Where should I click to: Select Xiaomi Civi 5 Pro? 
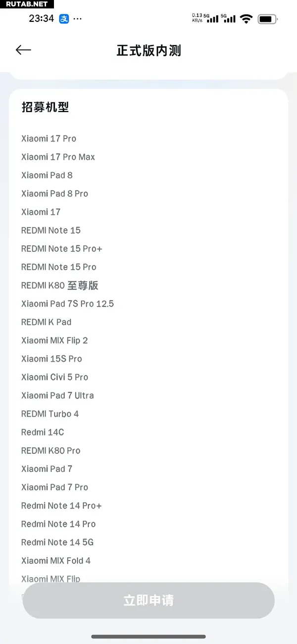pos(54,377)
